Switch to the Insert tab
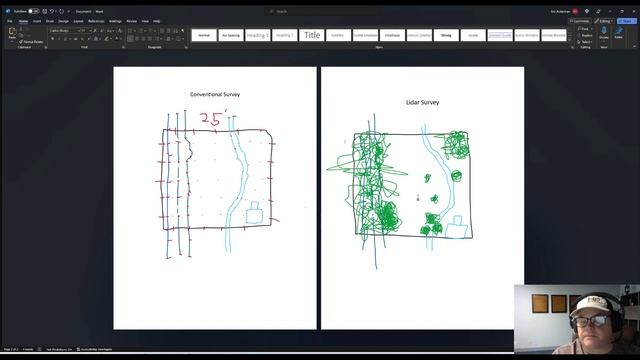The height and width of the screenshot is (360, 640). 37,21
